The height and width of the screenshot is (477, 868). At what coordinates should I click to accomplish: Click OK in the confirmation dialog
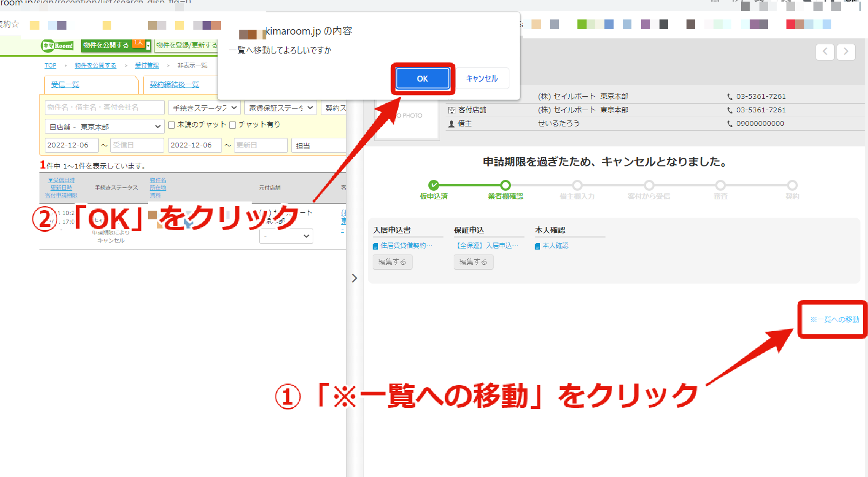tap(422, 79)
